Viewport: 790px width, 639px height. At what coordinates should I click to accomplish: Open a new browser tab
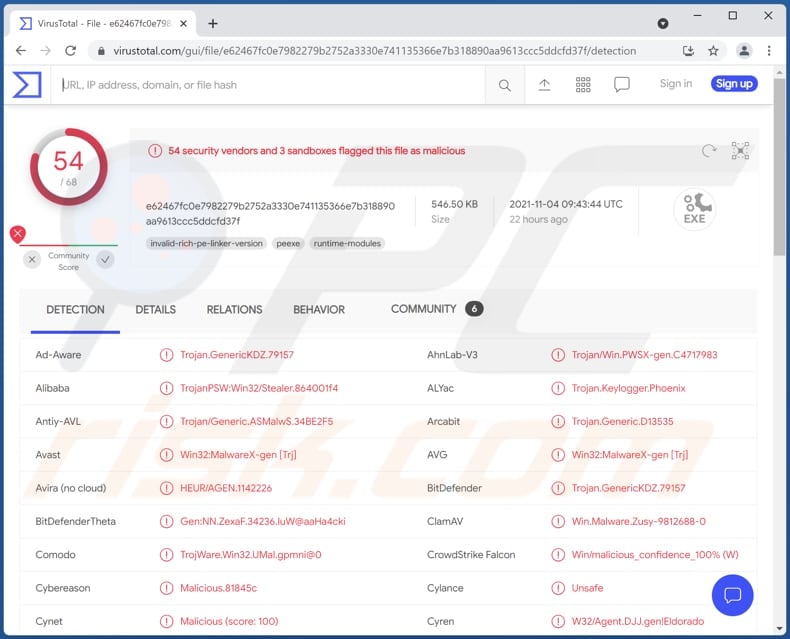213,23
